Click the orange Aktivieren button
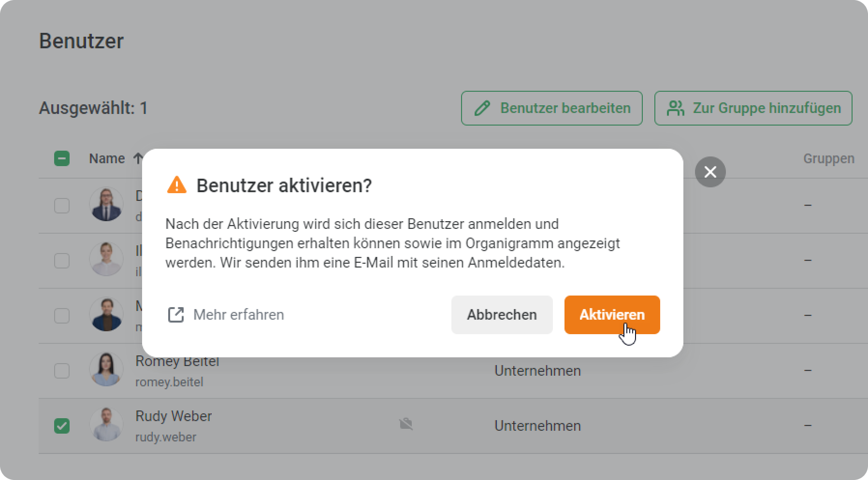Screen dimensions: 868x480 point(612,314)
